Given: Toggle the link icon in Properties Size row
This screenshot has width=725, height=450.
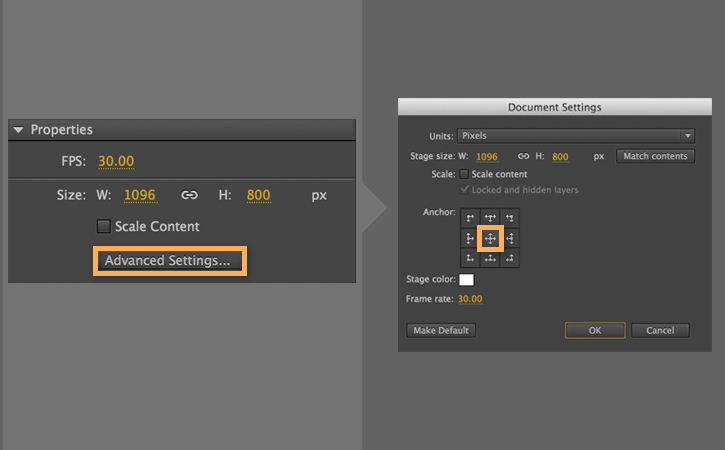Looking at the screenshot, I should pos(189,195).
